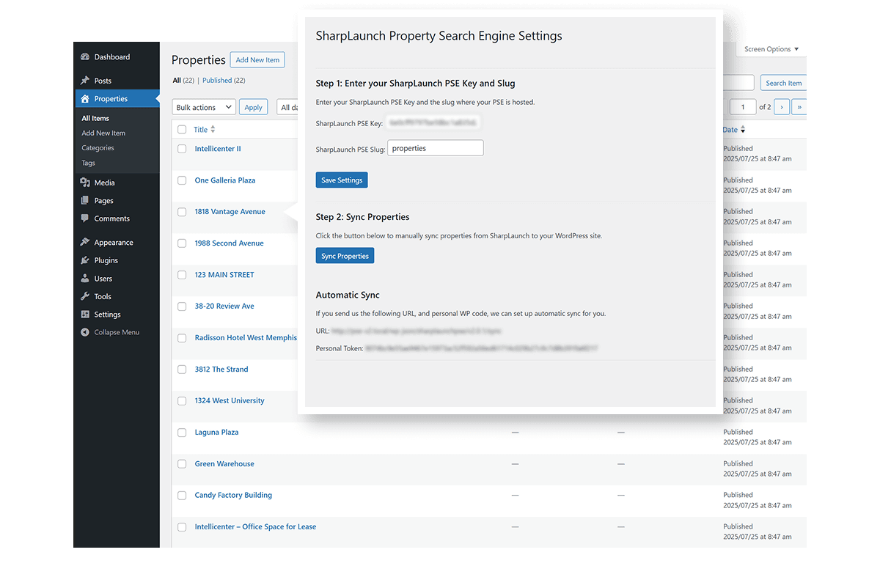Viewport: 880px width, 588px height.
Task: Check the 1988 Second Avenue checkbox
Action: [x=182, y=243]
